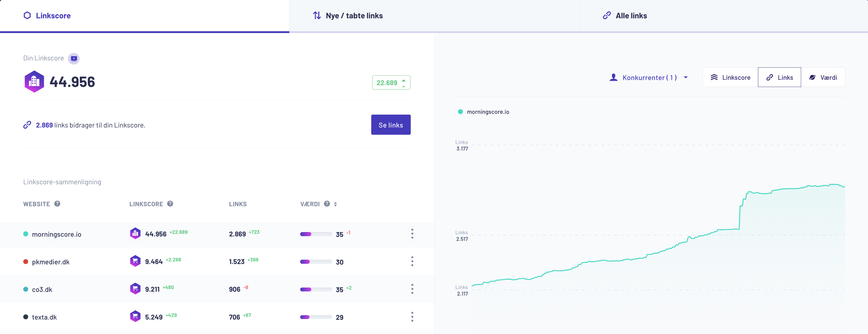The height and width of the screenshot is (334, 868).
Task: Click pkmedier.dk value bar showing 30
Action: coord(316,262)
